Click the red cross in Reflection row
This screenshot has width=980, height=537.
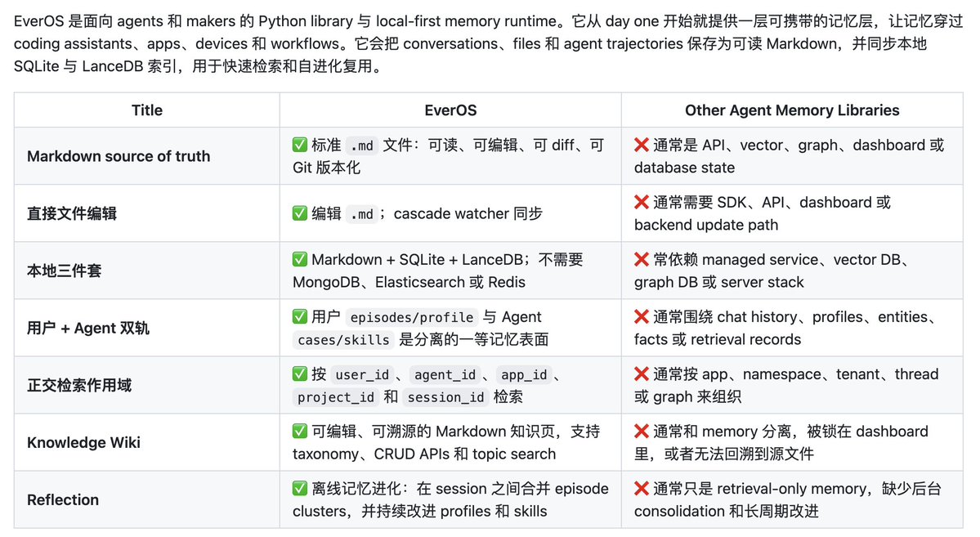[x=642, y=489]
